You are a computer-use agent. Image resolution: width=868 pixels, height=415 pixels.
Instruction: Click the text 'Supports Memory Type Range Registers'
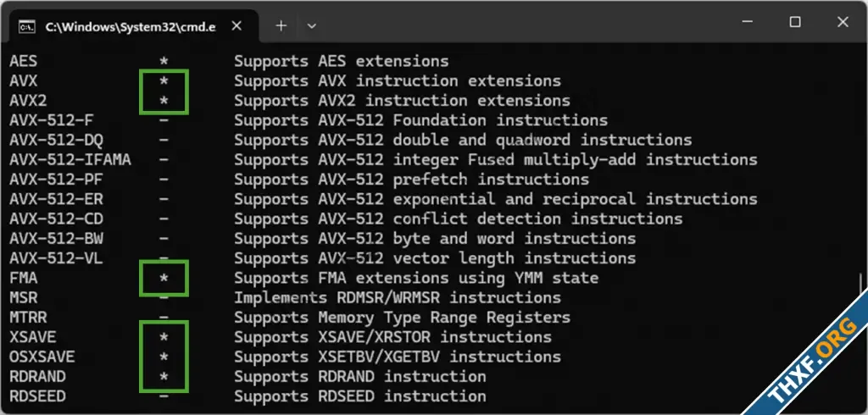402,318
